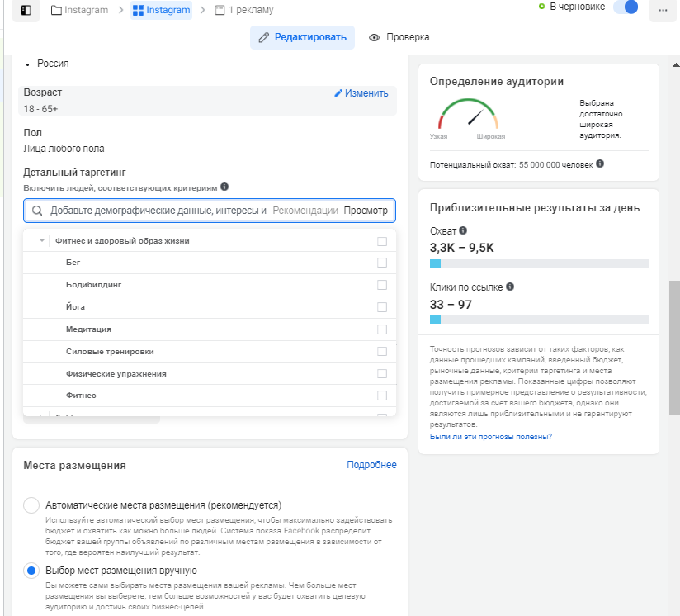Open the Просмотр browse dropdown
This screenshot has width=680, height=616.
pos(366,211)
